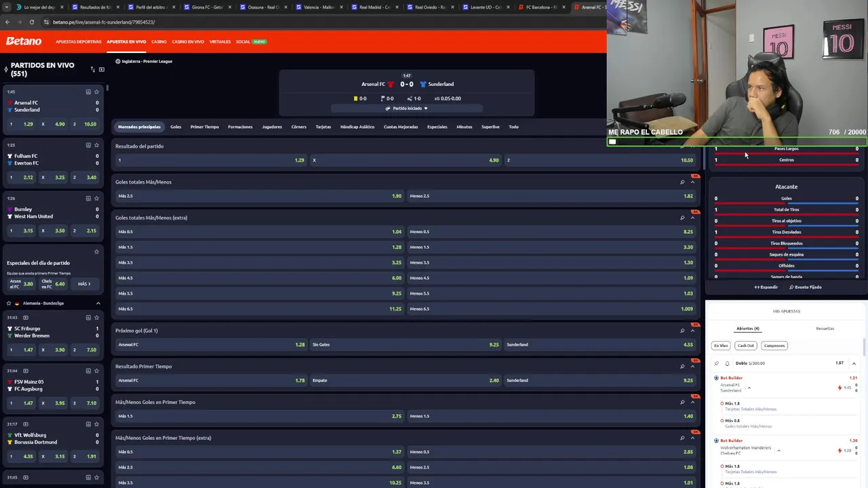Pin the Goles totales Más/Menos (extra) market

pyautogui.click(x=682, y=218)
